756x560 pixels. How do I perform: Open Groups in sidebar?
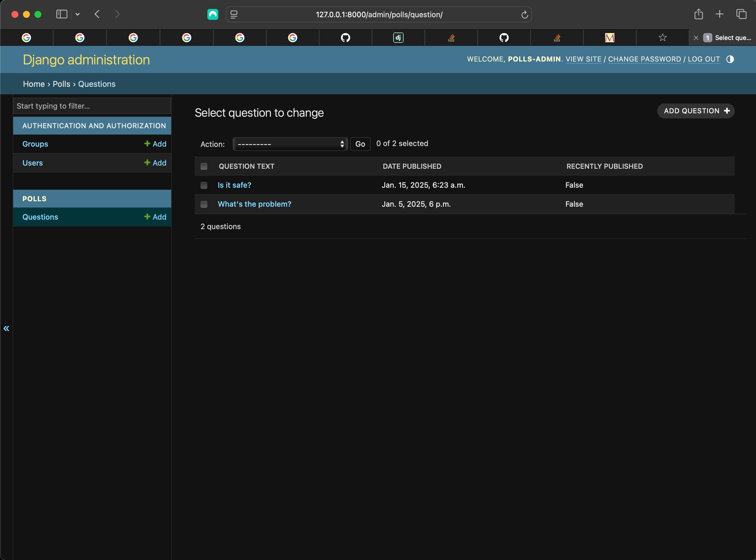[x=35, y=144]
